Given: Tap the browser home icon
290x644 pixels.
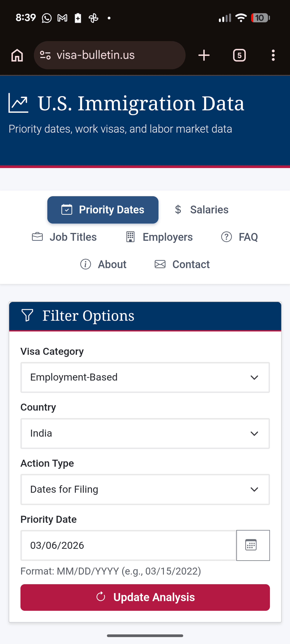Looking at the screenshot, I should coord(17,55).
